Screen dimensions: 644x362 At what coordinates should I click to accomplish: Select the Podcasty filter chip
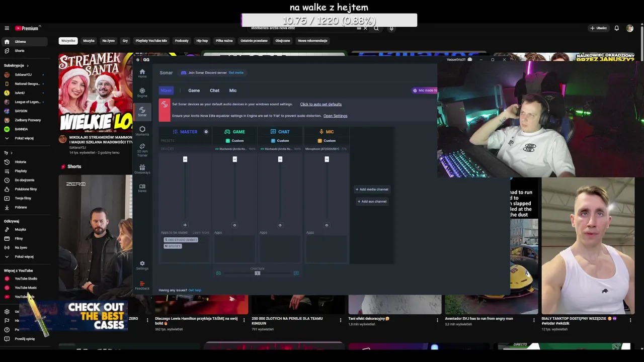tap(182, 41)
